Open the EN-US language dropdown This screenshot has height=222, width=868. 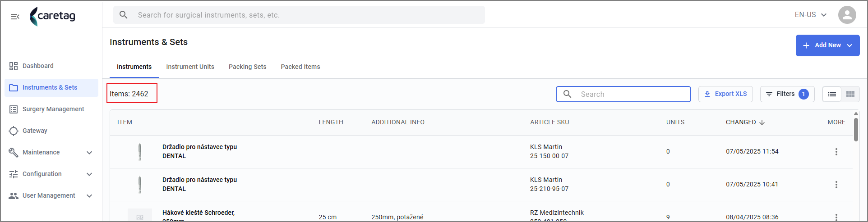click(x=810, y=15)
